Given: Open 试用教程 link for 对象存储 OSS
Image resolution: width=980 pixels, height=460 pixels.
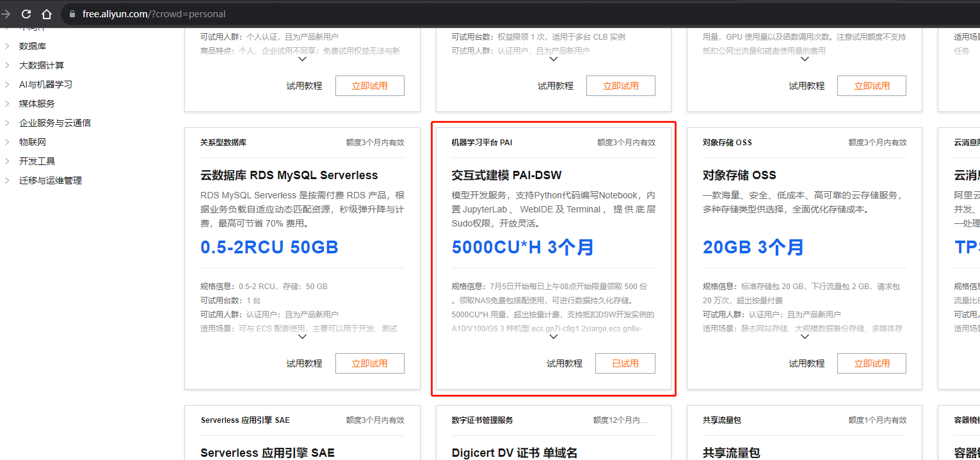Looking at the screenshot, I should tap(806, 363).
